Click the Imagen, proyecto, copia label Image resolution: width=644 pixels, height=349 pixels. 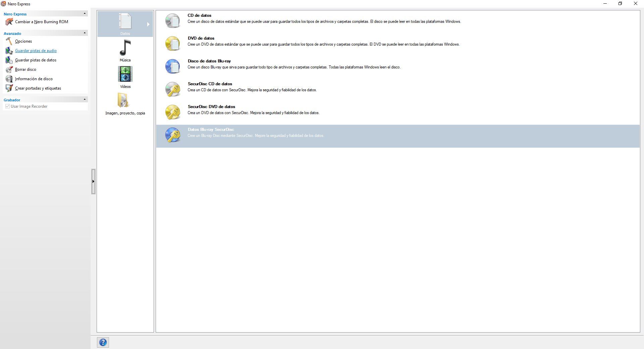point(125,113)
